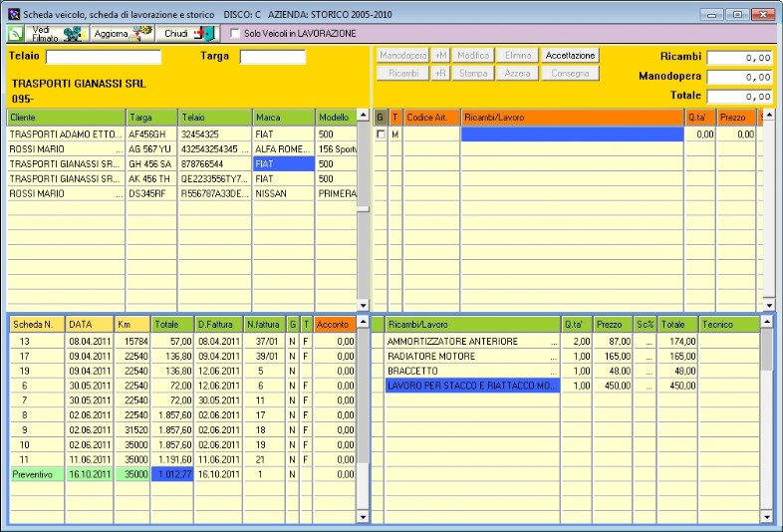
Task: Minimize the Scheda veicolo window
Action: click(711, 15)
